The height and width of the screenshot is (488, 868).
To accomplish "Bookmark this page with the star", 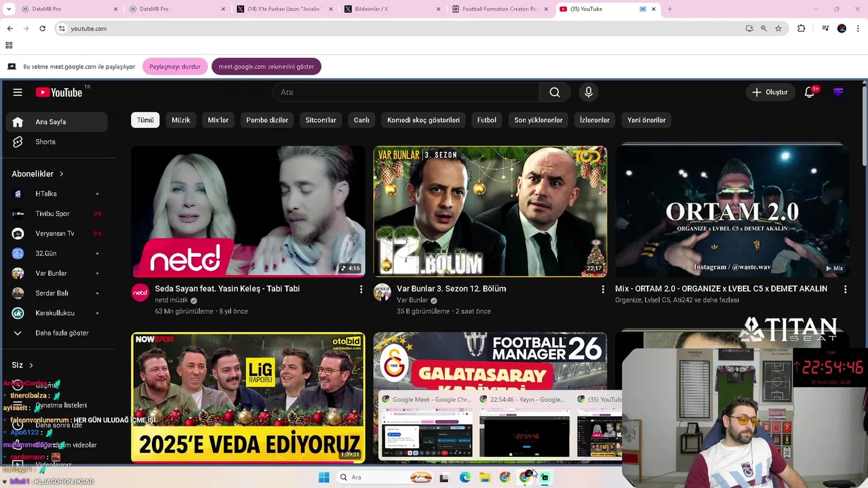I will tap(778, 28).
